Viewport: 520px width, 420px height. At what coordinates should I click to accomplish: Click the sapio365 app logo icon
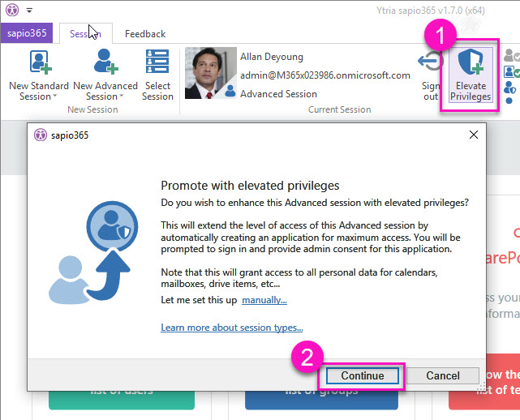tap(12, 10)
